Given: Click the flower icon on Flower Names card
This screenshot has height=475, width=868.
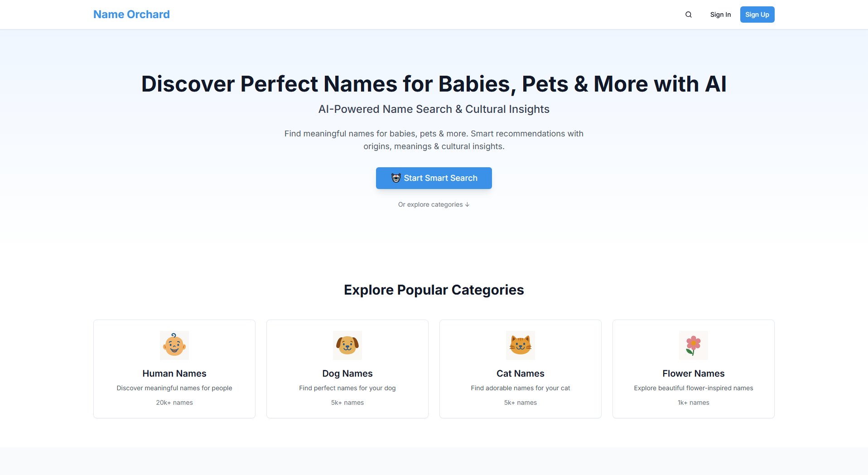Looking at the screenshot, I should pyautogui.click(x=693, y=345).
